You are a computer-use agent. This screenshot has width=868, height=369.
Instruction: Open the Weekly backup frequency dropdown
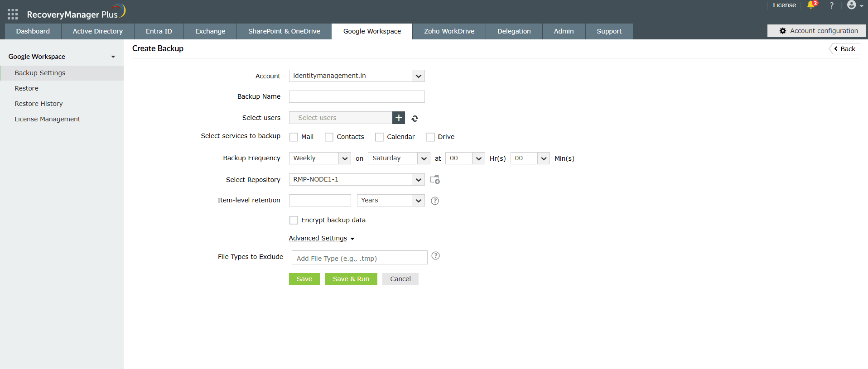[320, 158]
